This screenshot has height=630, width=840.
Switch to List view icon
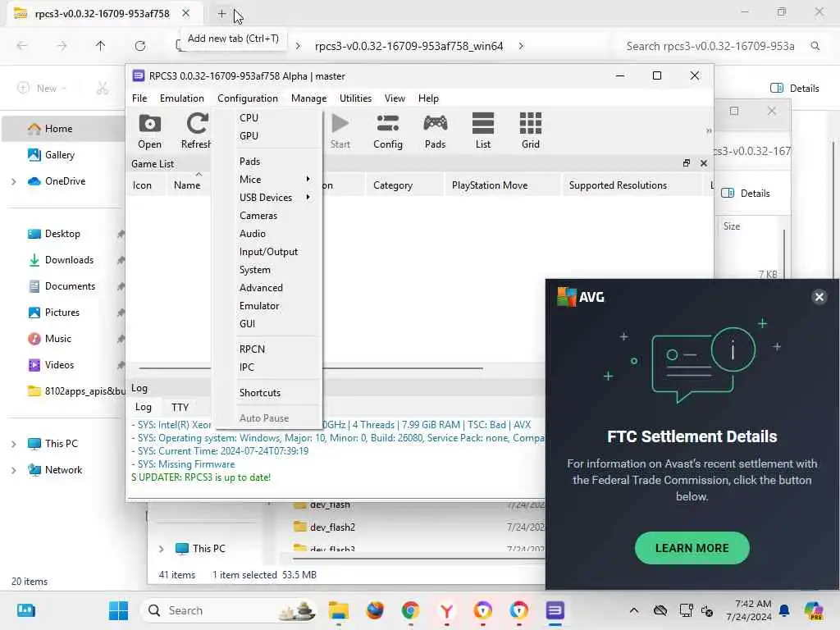(x=482, y=130)
